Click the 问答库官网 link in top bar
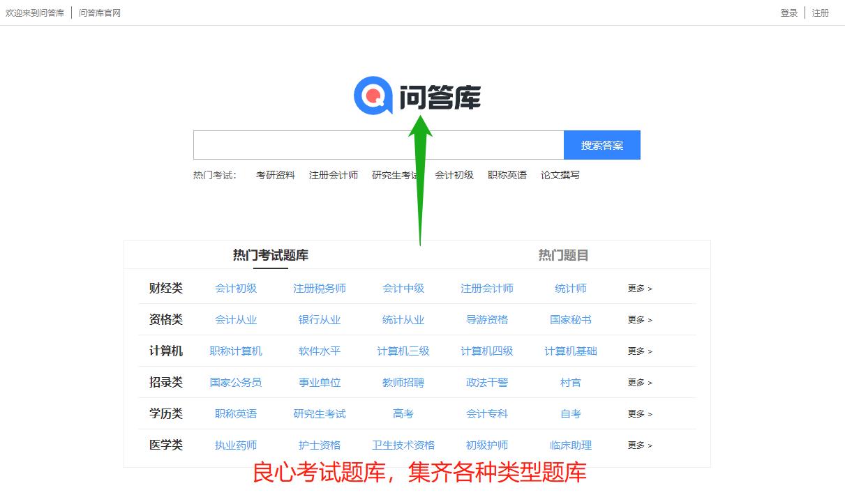The height and width of the screenshot is (504, 845). click(98, 13)
